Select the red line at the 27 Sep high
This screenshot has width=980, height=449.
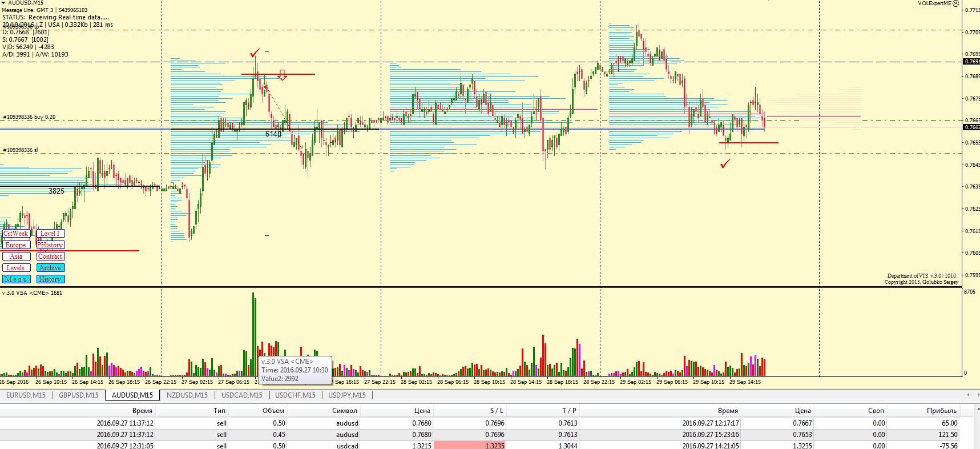278,74
